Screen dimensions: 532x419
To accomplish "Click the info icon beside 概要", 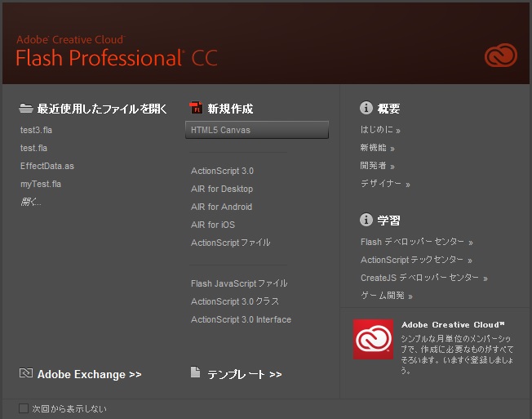I will [366, 108].
